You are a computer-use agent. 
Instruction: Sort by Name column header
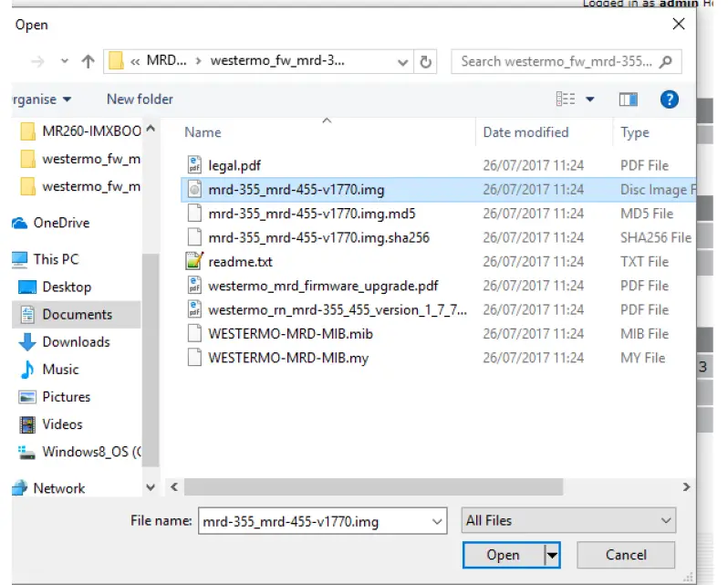pyautogui.click(x=203, y=132)
